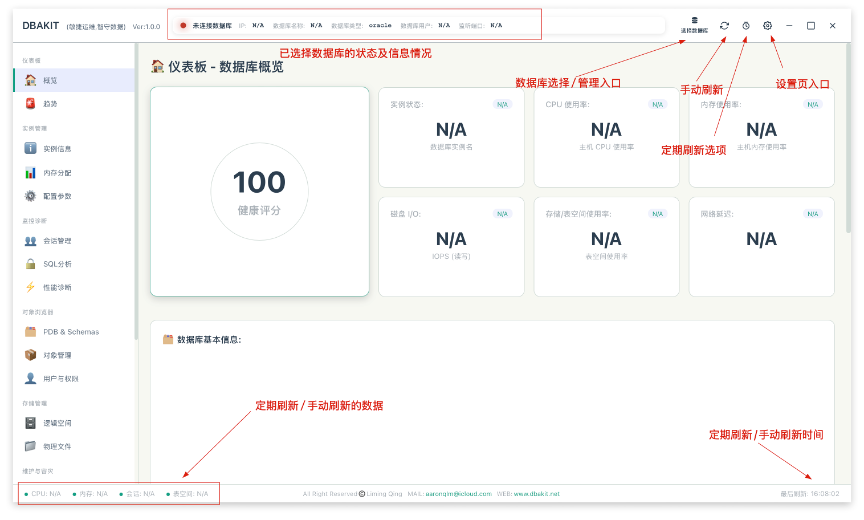Open 内存分配 memory allocation page
The image size is (864, 520).
[x=74, y=173]
